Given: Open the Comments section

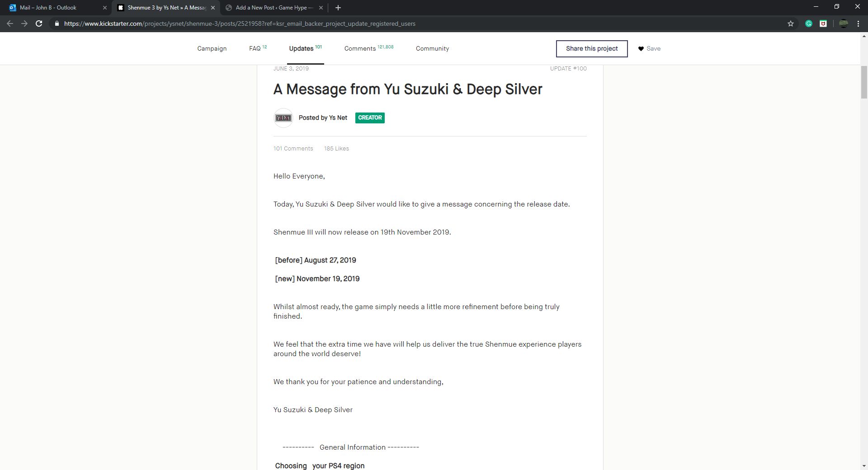Looking at the screenshot, I should point(369,48).
